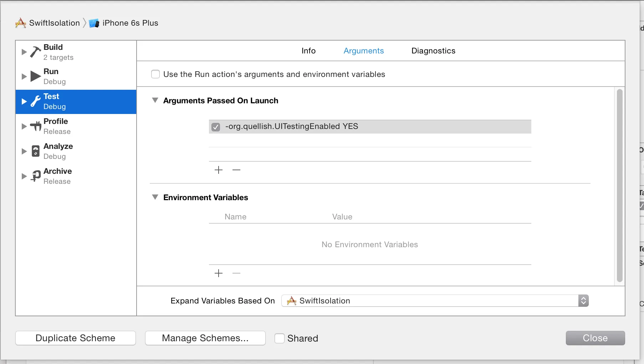
Task: Remove the selected launch argument
Action: click(x=236, y=170)
